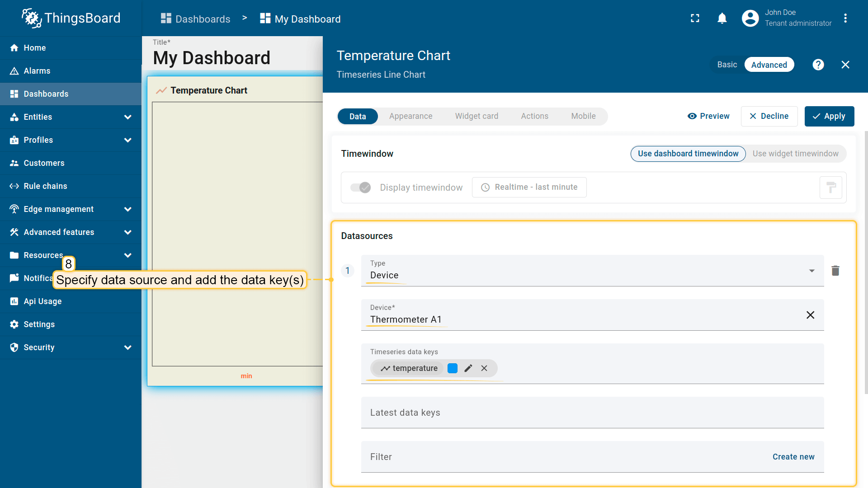Screen dimensions: 868x488
Task: Open the temperature key color swatch
Action: (453, 368)
